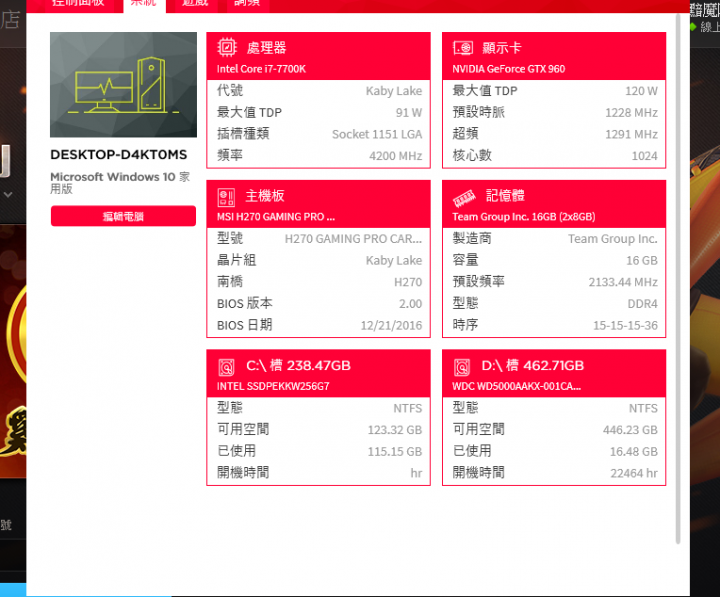This screenshot has width=720, height=597.
Task: Click the 446.23 GB free space value
Action: 630,430
